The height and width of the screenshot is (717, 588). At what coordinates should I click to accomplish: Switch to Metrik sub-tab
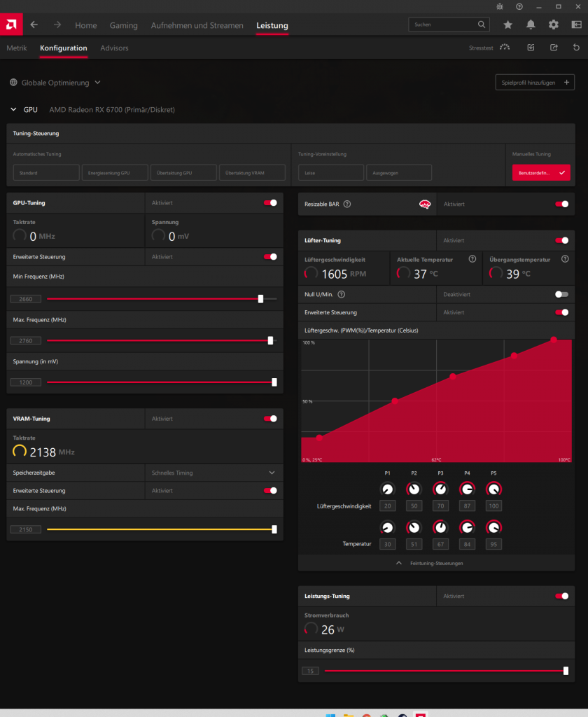[17, 48]
